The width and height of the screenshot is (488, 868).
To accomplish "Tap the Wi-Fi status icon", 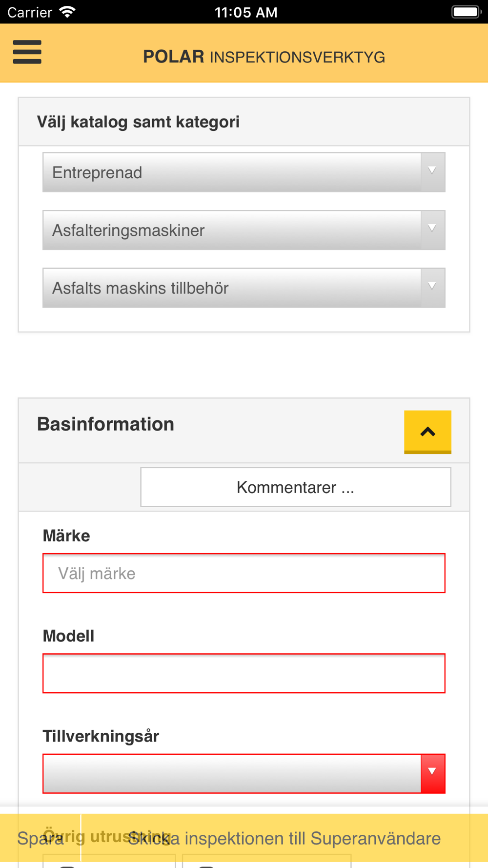I will click(x=67, y=12).
